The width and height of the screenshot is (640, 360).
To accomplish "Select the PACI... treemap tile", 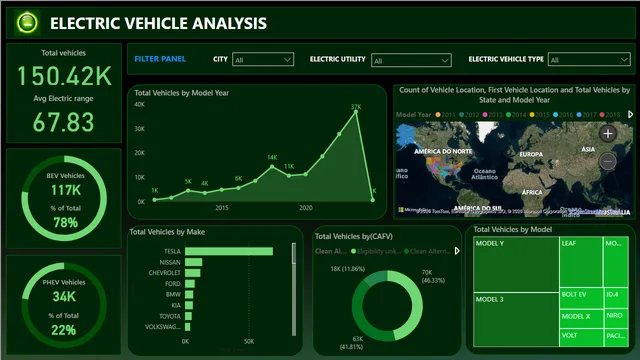I will click(x=616, y=338).
